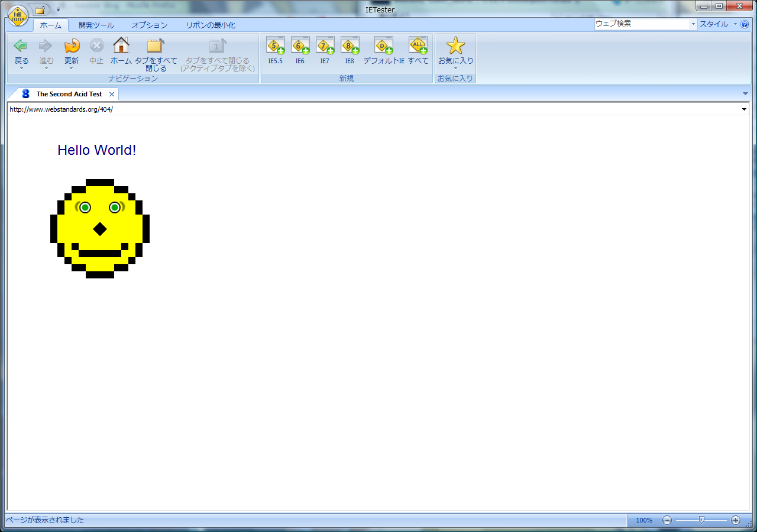Open the address bar URL dropdown
The width and height of the screenshot is (757, 532).
coord(744,109)
